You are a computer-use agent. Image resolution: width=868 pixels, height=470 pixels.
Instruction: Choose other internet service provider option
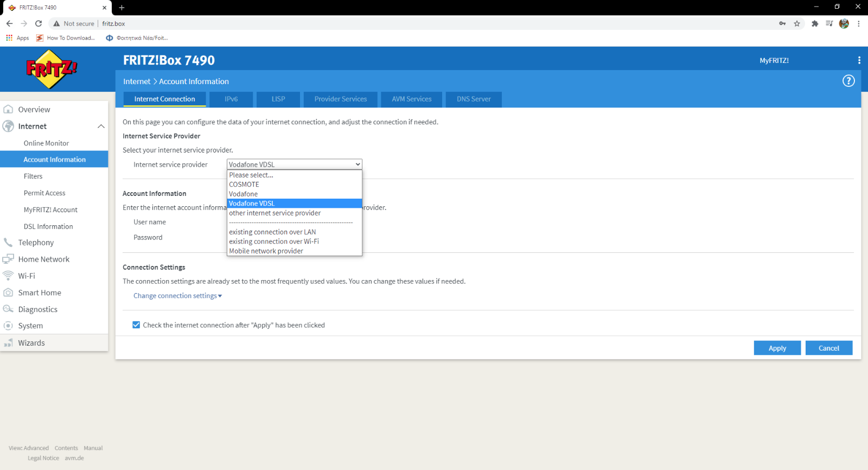point(295,213)
